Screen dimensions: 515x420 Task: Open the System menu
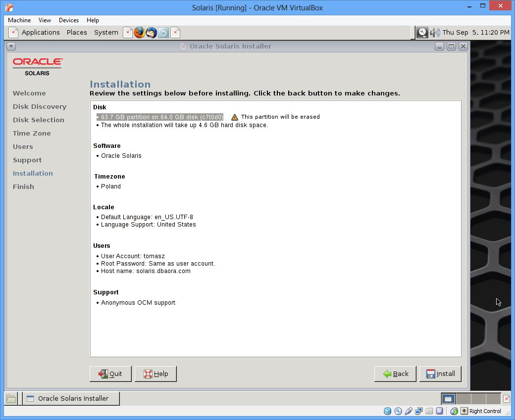point(106,33)
